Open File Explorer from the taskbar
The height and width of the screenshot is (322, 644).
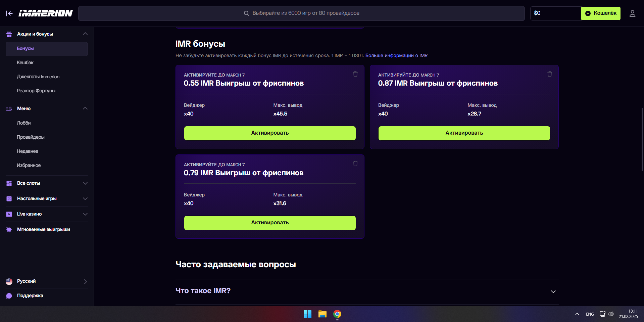tap(322, 314)
